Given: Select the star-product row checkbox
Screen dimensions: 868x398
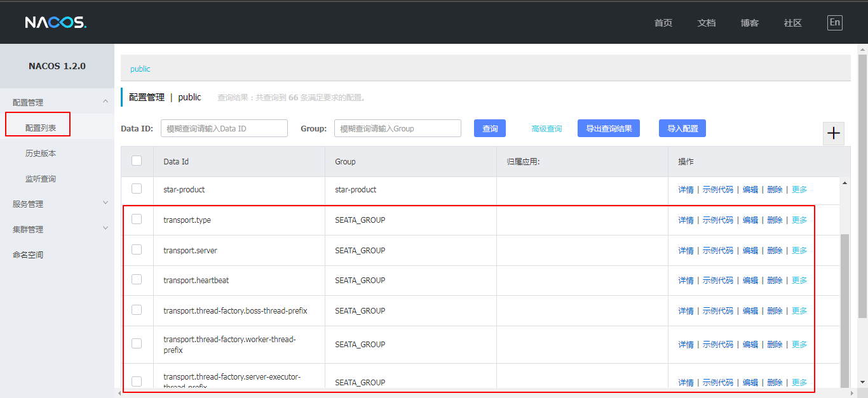Looking at the screenshot, I should click(137, 189).
